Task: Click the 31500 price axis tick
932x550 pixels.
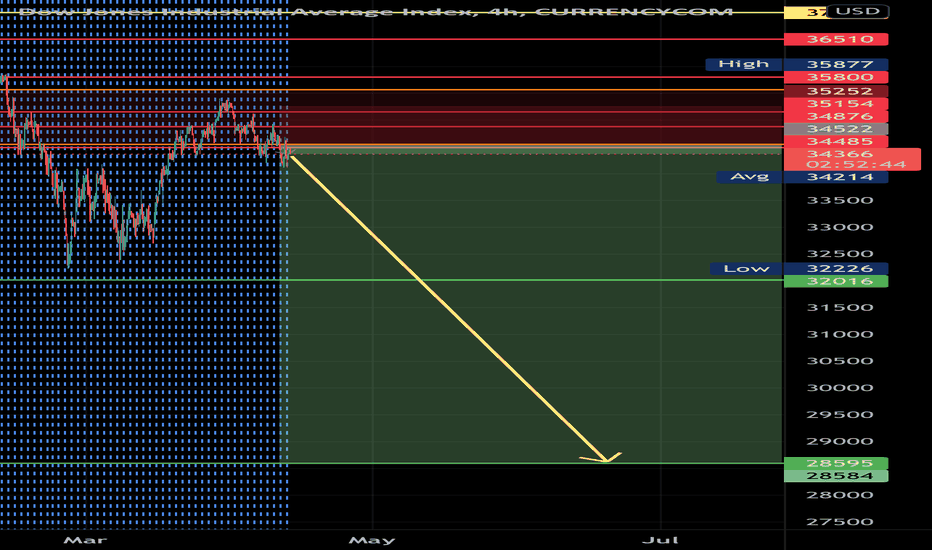Action: point(839,307)
